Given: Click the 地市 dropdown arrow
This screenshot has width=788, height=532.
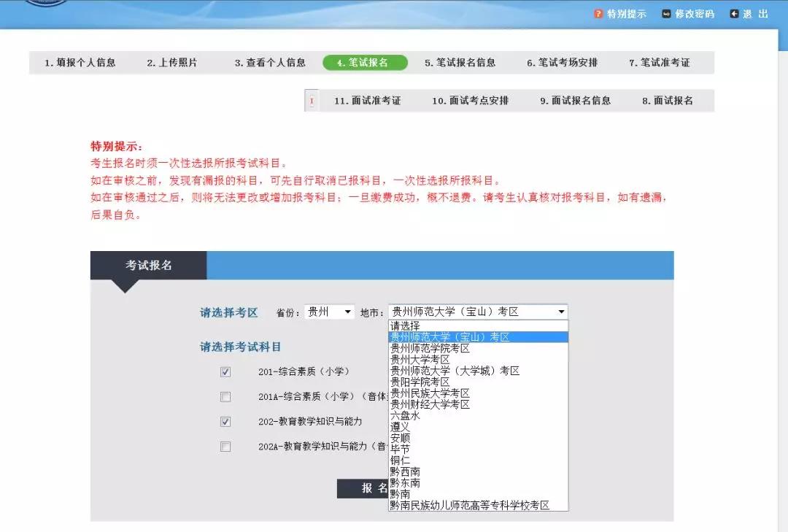Looking at the screenshot, I should [560, 311].
